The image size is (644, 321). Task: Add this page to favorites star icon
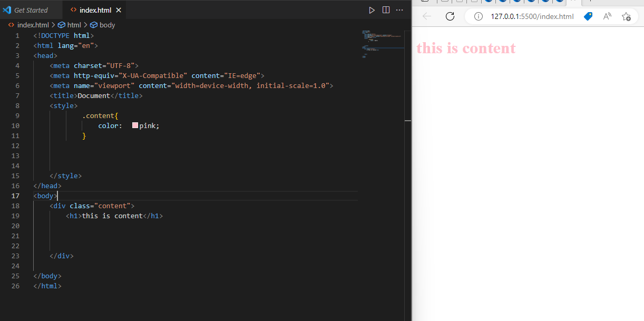pyautogui.click(x=626, y=16)
